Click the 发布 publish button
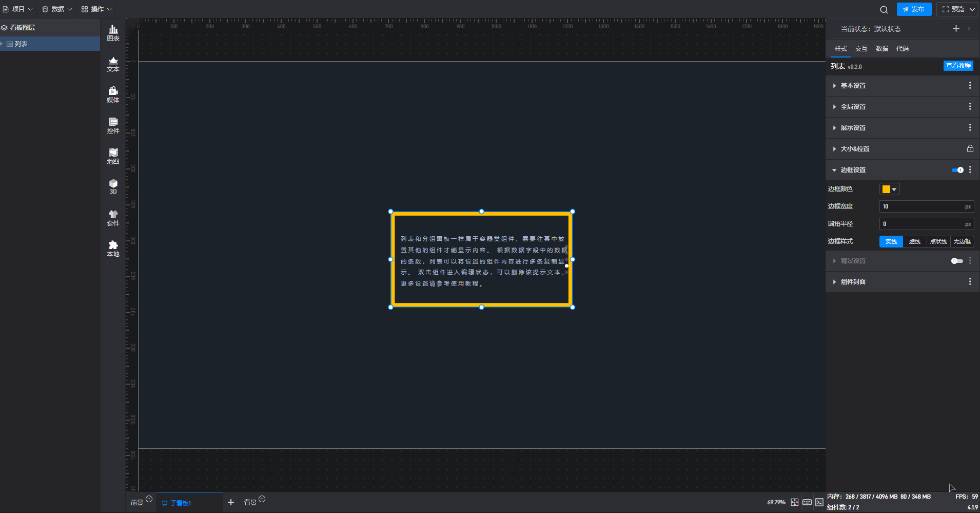The width and height of the screenshot is (980, 513). [914, 9]
